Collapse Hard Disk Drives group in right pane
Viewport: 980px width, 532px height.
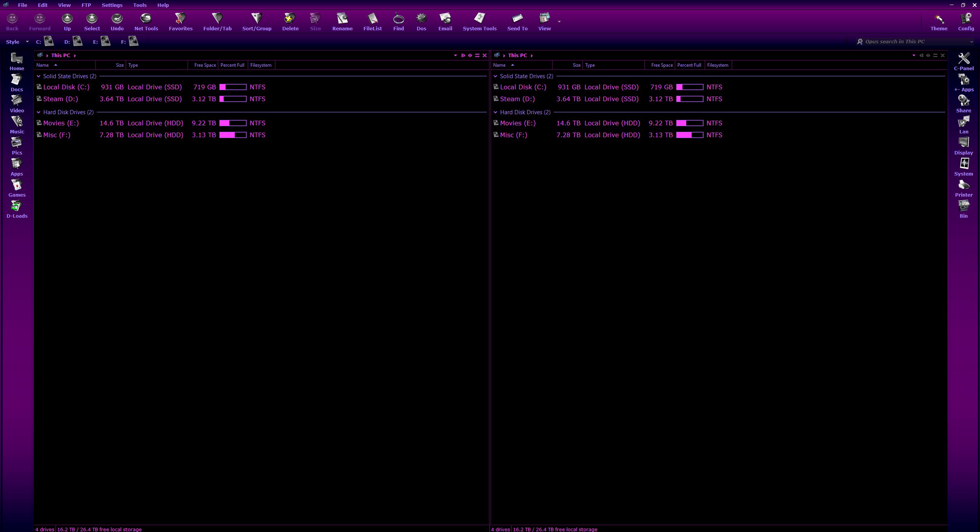click(496, 112)
